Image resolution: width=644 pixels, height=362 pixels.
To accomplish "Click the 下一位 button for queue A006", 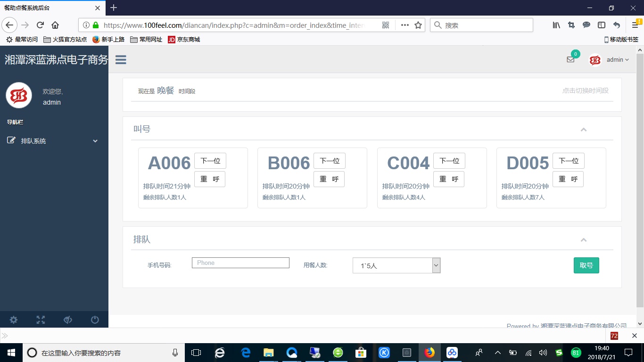I will pyautogui.click(x=210, y=160).
